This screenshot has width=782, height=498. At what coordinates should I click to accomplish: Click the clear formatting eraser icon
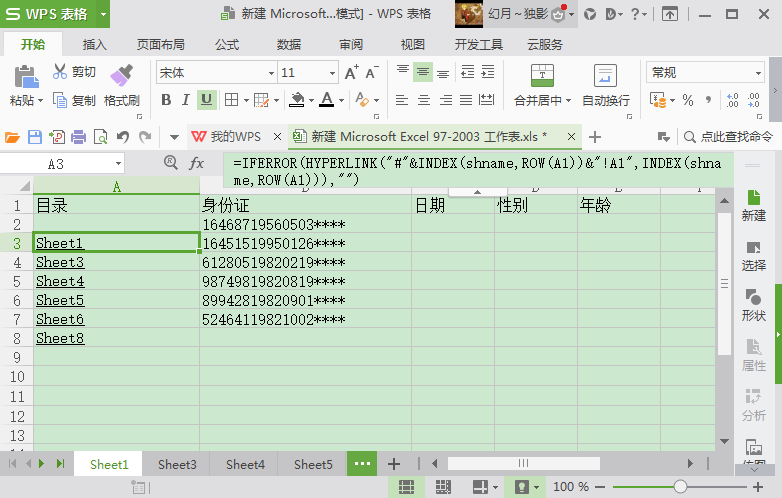coord(362,100)
